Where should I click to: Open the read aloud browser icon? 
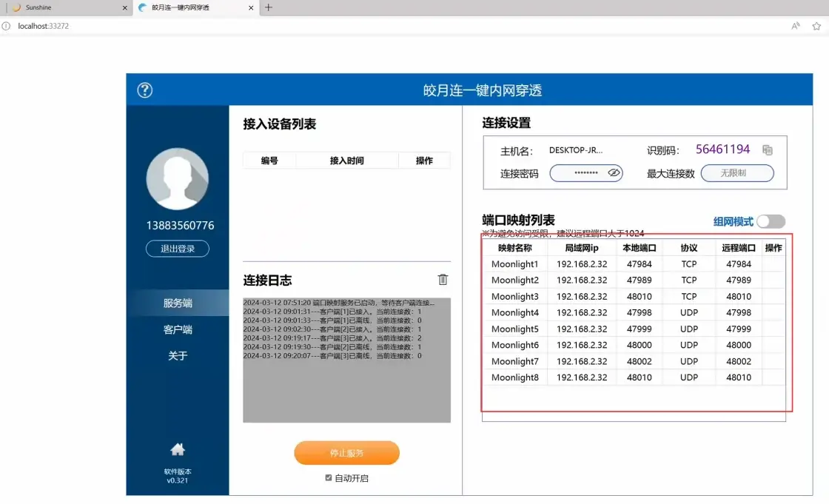[x=795, y=26]
